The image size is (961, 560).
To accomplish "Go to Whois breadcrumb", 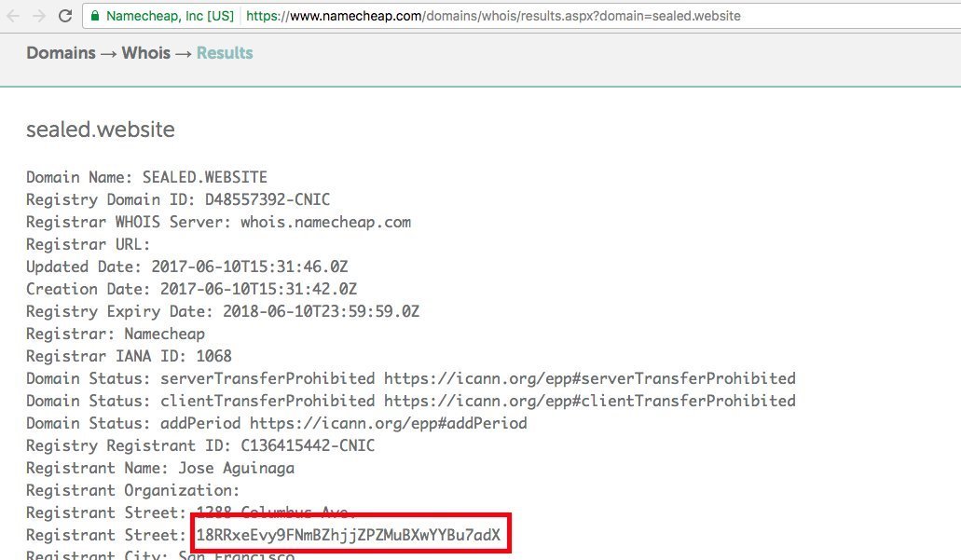I will [x=145, y=53].
